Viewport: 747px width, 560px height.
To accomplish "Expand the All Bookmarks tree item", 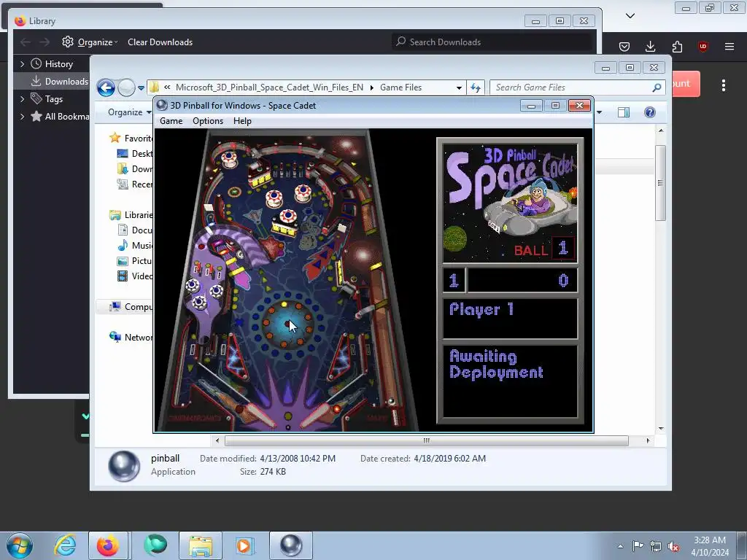I will click(22, 116).
